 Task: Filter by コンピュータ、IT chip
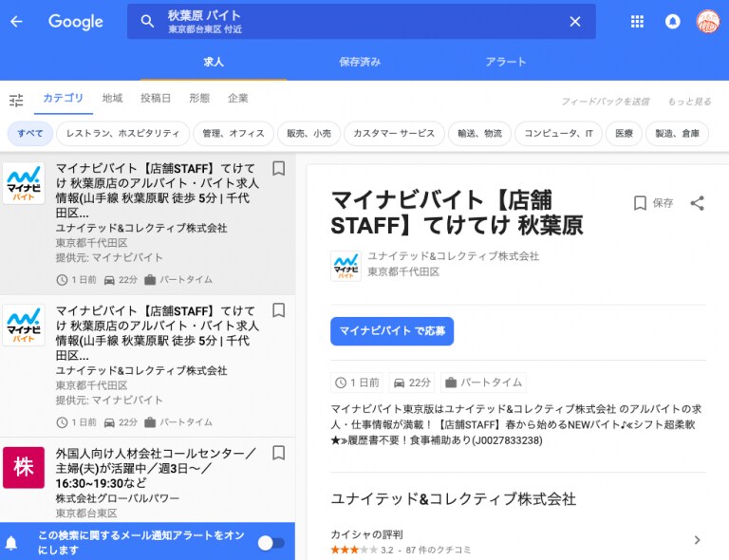(x=558, y=134)
